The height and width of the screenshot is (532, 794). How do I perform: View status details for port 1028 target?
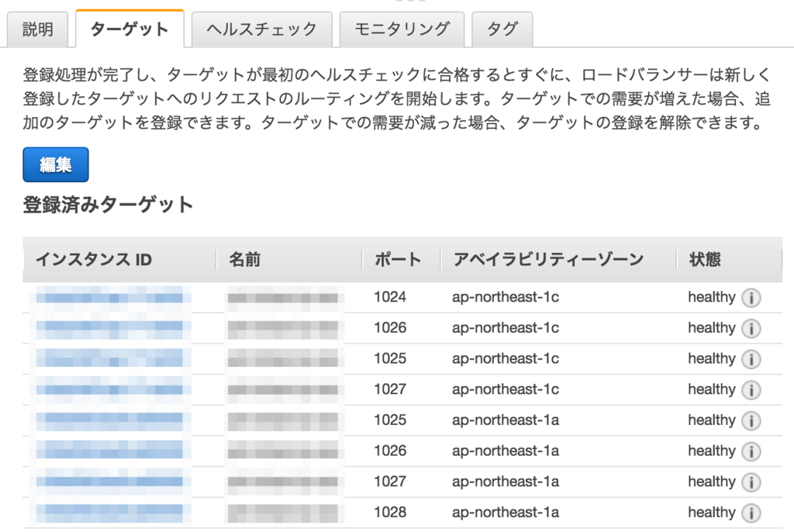pyautogui.click(x=750, y=513)
